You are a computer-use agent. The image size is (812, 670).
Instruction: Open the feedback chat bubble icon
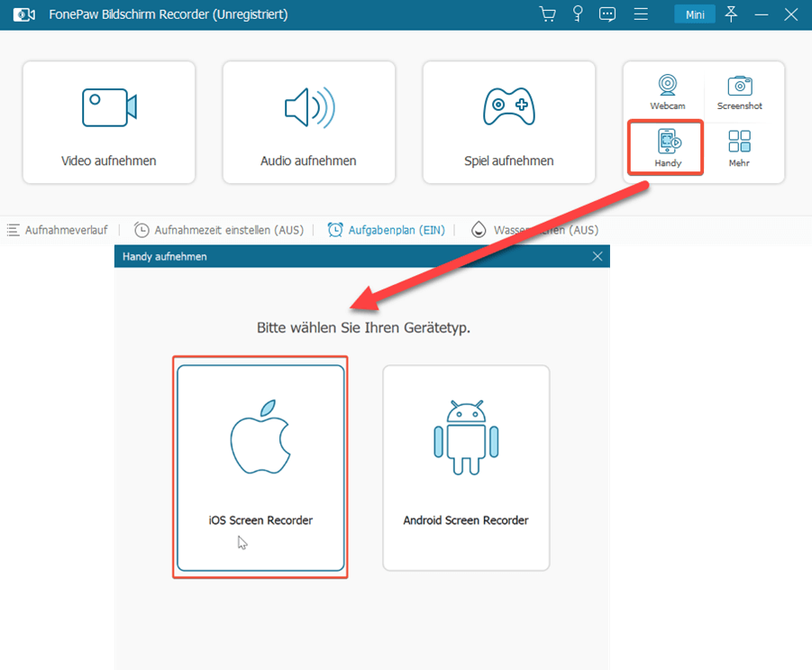click(x=607, y=14)
